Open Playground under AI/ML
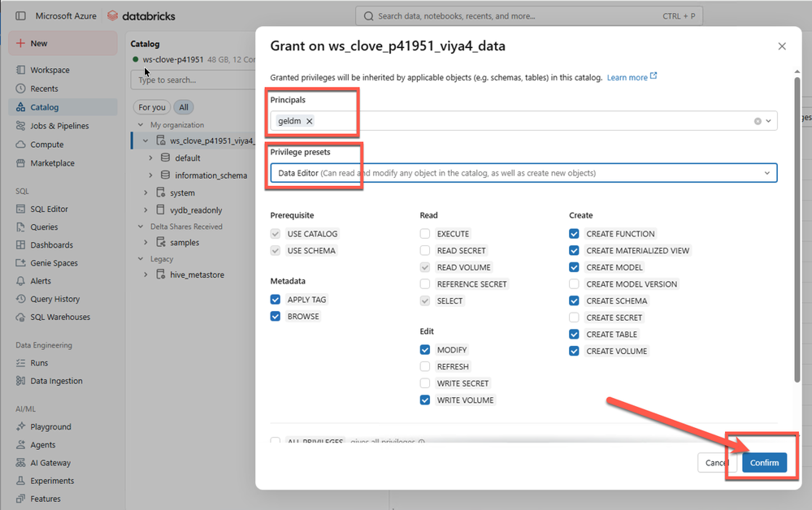812x510 pixels. (50, 426)
